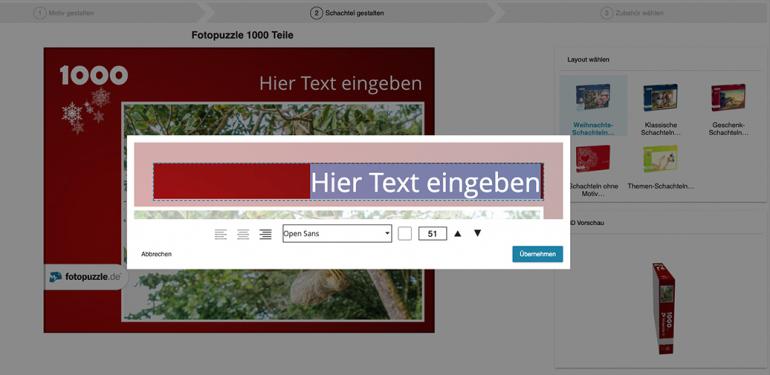Viewport: 770px width, 375px height.
Task: Go to step 2 Schachtel gestalten
Action: coord(347,13)
